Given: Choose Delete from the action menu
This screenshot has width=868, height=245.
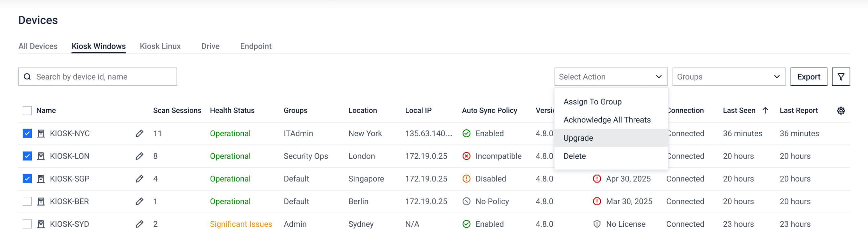Looking at the screenshot, I should point(574,156).
